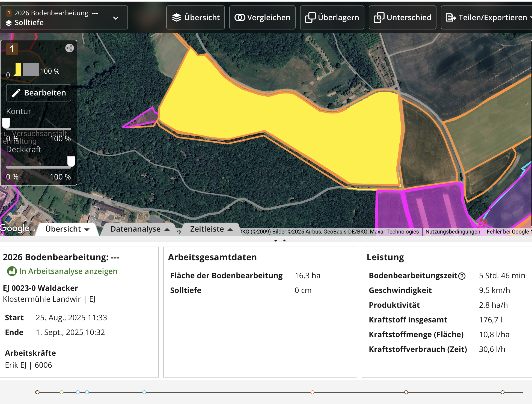This screenshot has height=404, width=532.
Task: Open the Solltiefe layer dropdown
Action: click(115, 18)
